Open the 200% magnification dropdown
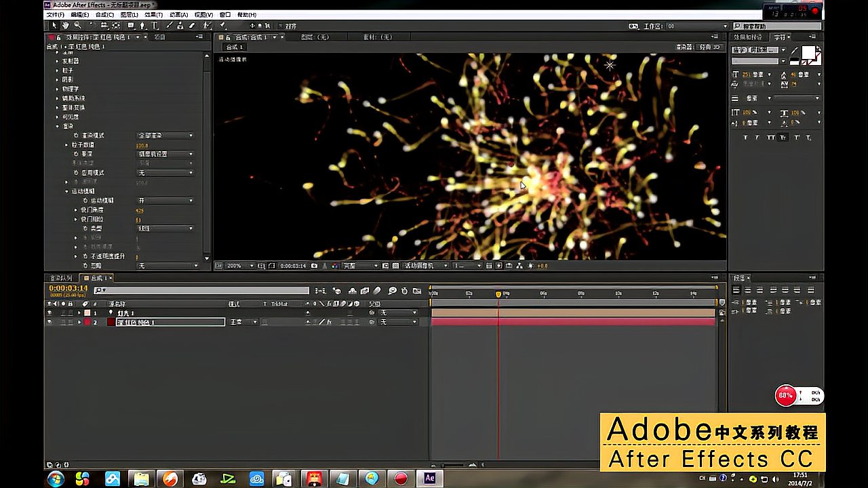This screenshot has width=868, height=488. point(240,266)
